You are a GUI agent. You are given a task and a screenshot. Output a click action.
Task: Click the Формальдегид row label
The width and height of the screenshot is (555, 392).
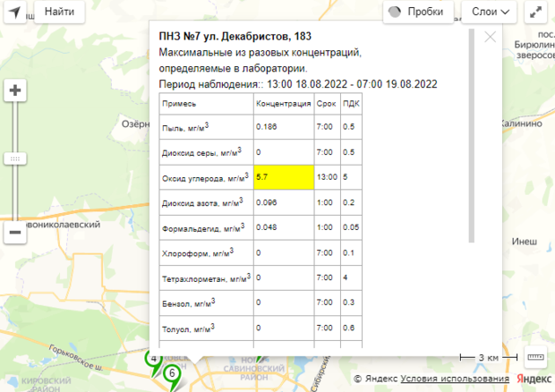click(x=205, y=228)
